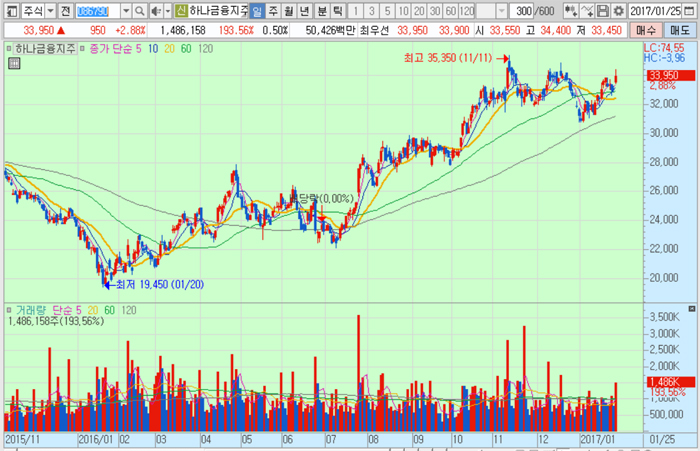700x451 pixels.
Task: Click the stock search magnifier icon
Action: [x=140, y=10]
